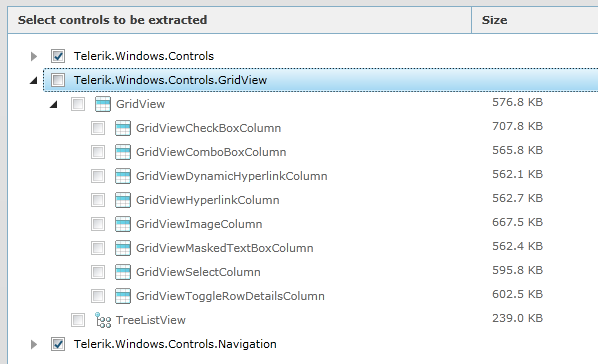Select the Telerik.Windows.Controls.Navigation row label
The image size is (598, 364).
click(x=175, y=344)
